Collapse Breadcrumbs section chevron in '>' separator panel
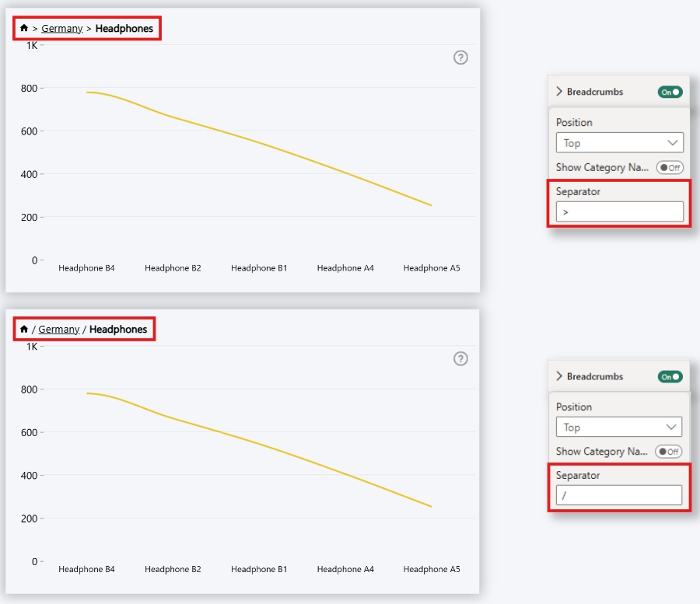This screenshot has width=700, height=604. [559, 92]
